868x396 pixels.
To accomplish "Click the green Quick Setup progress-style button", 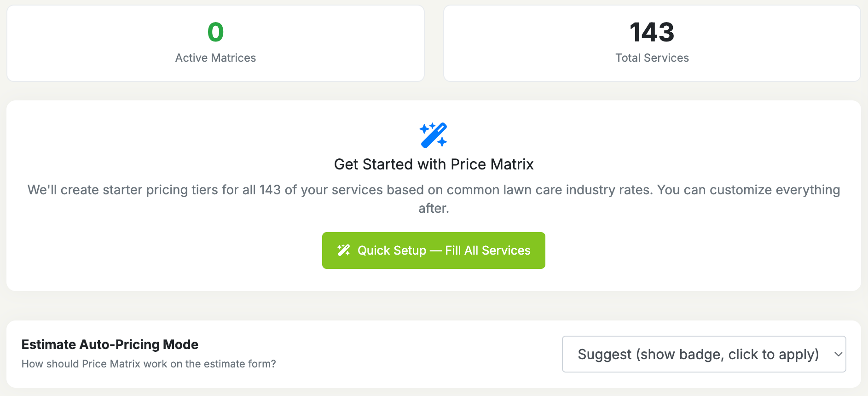I will [433, 250].
